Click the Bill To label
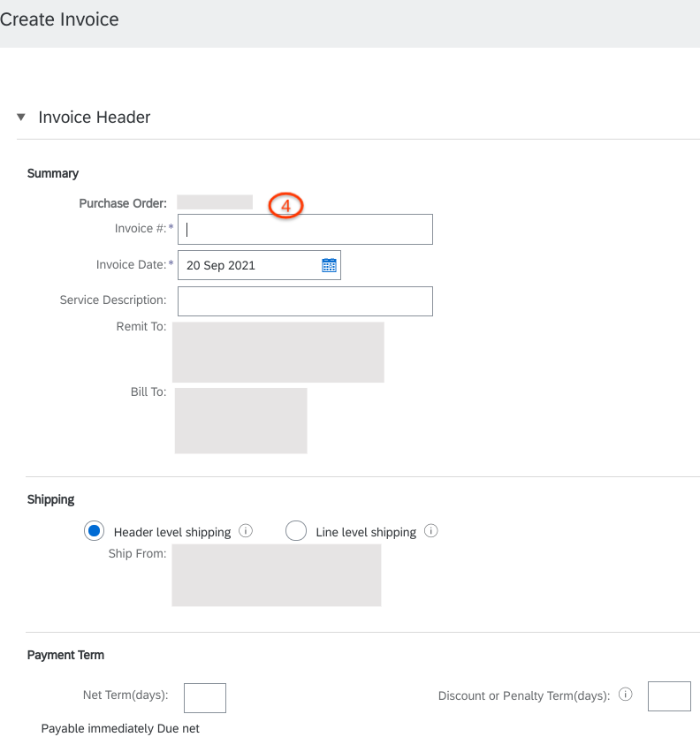Viewport: 700px width, 737px height. 148,391
